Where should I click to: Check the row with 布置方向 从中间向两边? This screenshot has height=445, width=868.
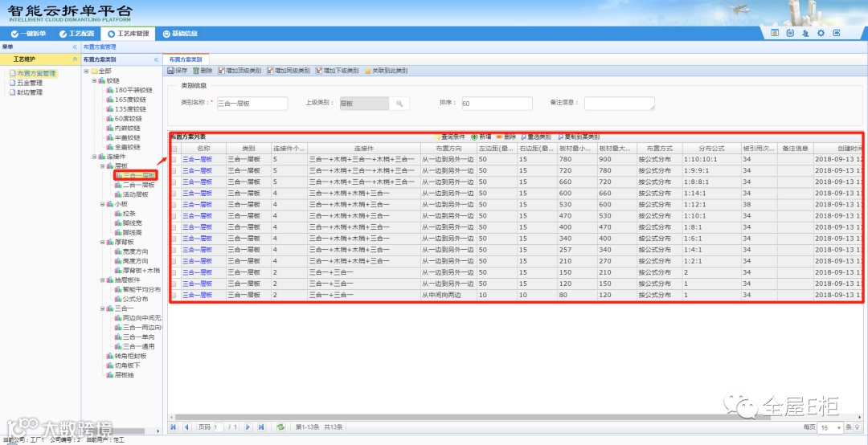coord(174,296)
